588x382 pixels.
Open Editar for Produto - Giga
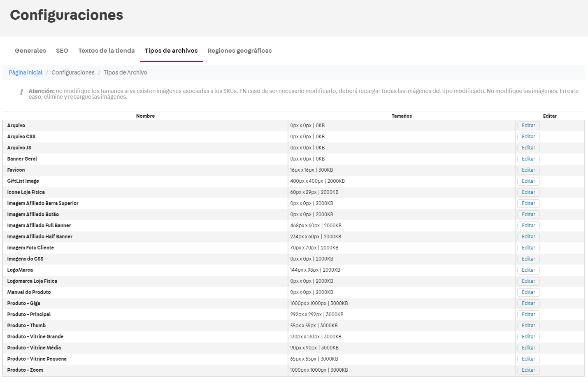(528, 303)
